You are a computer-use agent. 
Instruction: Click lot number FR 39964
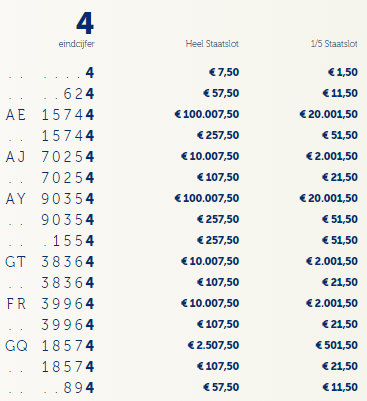click(x=50, y=304)
